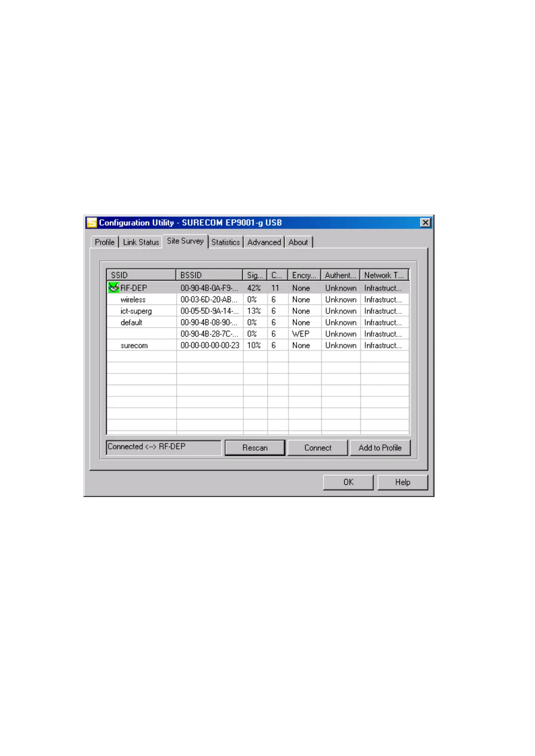535x756 pixels.
Task: Select the surecom network row
Action: [258, 346]
